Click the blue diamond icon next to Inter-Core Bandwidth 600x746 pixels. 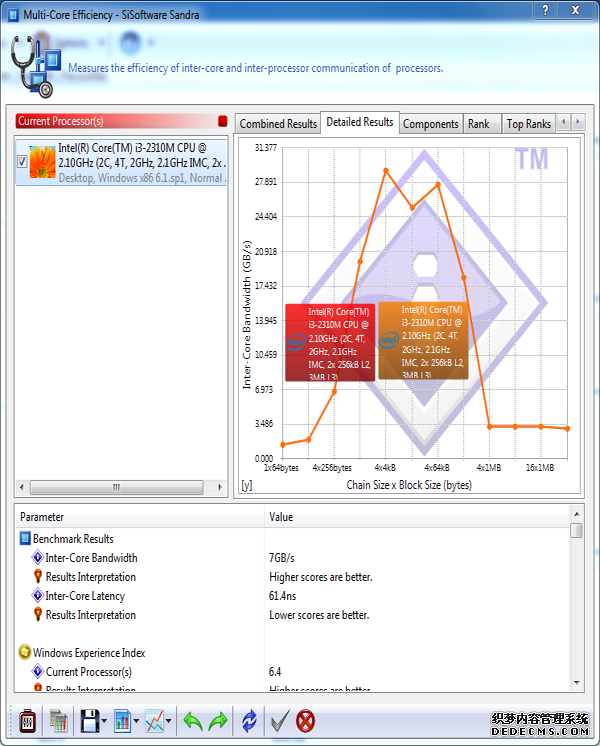point(38,557)
